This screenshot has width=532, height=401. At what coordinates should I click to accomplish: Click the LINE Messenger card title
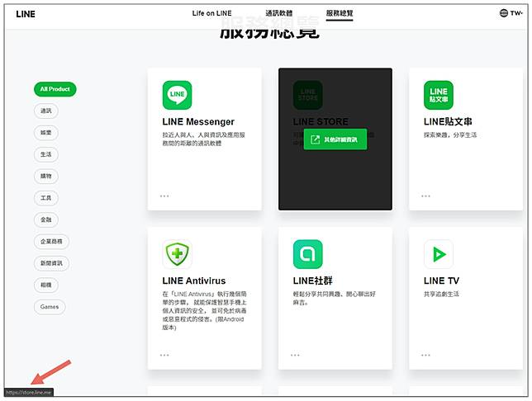coord(198,121)
